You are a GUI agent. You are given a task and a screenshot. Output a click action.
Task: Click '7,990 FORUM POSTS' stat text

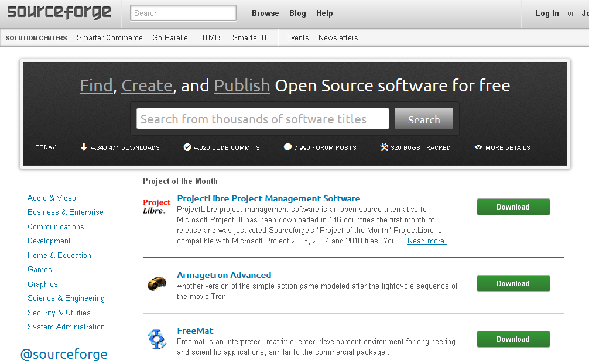[x=326, y=147]
